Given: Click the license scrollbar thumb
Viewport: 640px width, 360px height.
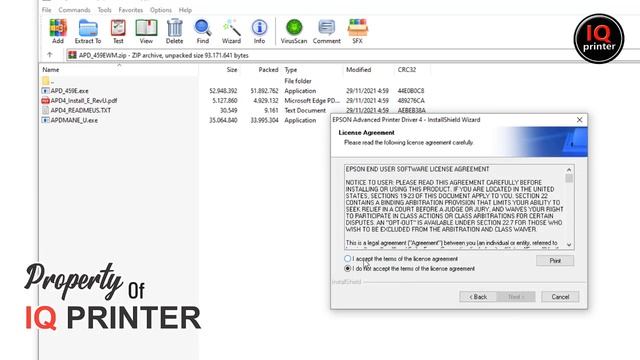Looking at the screenshot, I should click(x=569, y=178).
